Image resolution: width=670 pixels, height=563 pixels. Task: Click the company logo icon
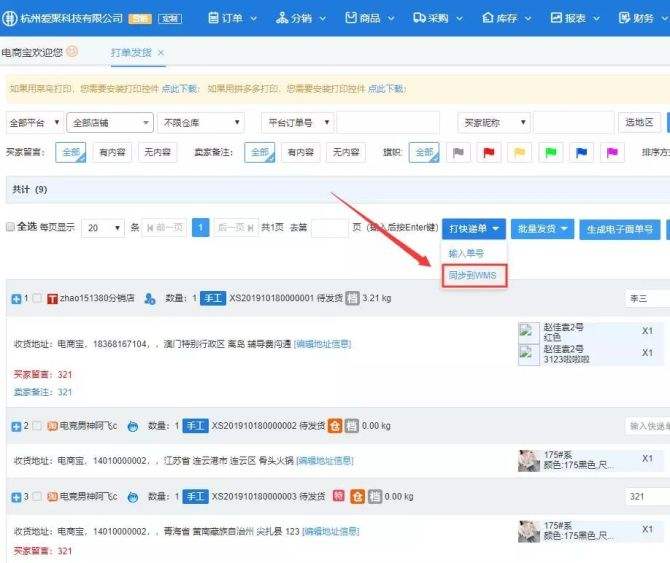9,18
